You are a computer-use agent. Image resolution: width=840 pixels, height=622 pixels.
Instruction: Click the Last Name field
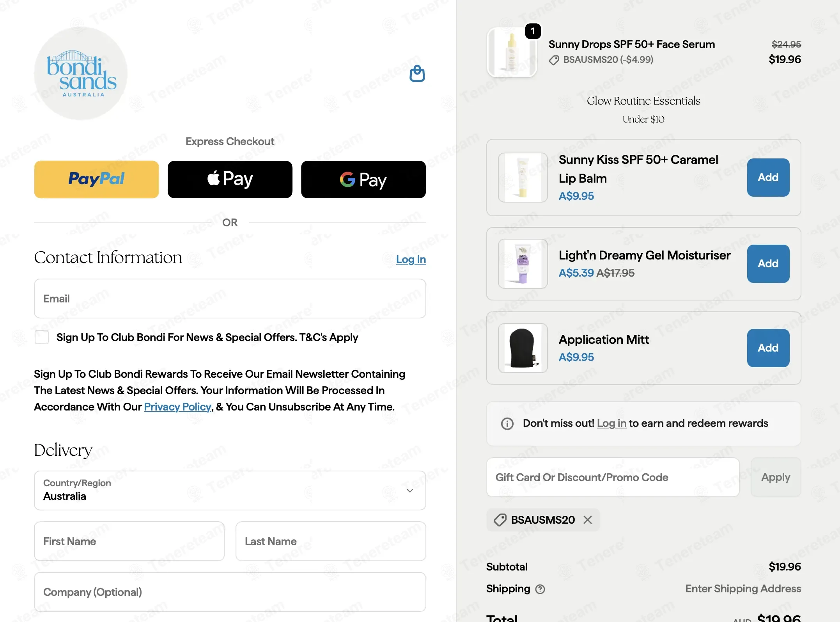[331, 541]
